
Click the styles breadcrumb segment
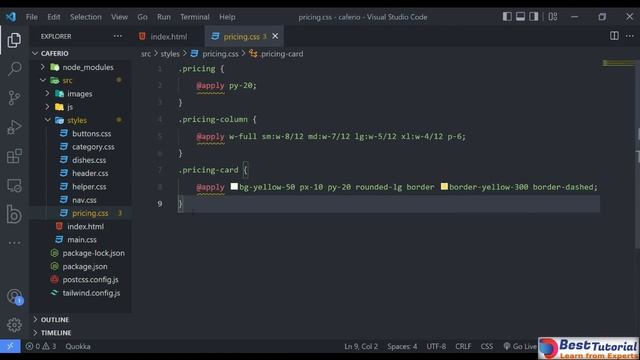170,53
